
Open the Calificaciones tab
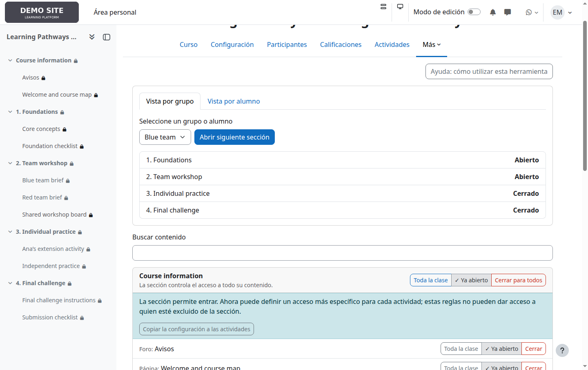pos(341,44)
